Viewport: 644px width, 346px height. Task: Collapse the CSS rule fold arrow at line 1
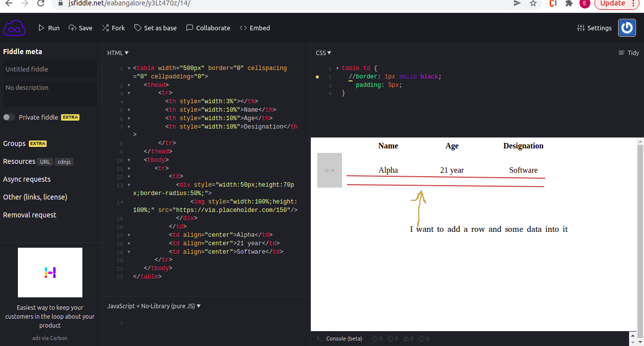pyautogui.click(x=338, y=69)
